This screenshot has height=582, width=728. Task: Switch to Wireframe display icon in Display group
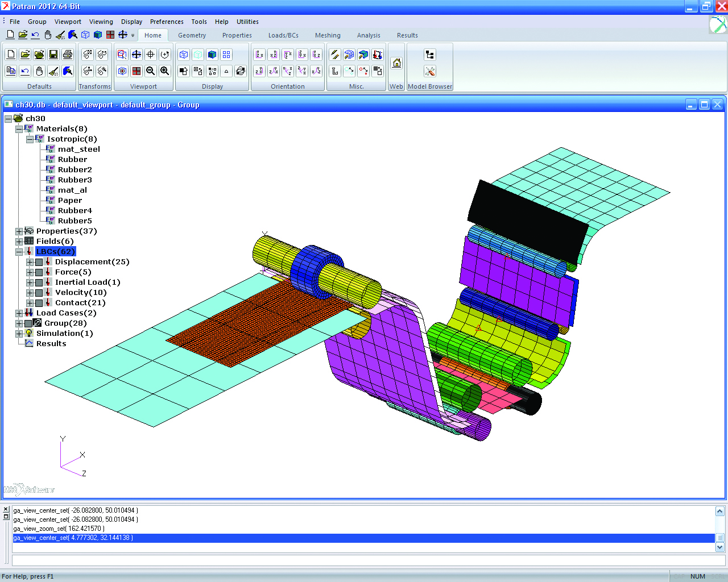[x=184, y=55]
